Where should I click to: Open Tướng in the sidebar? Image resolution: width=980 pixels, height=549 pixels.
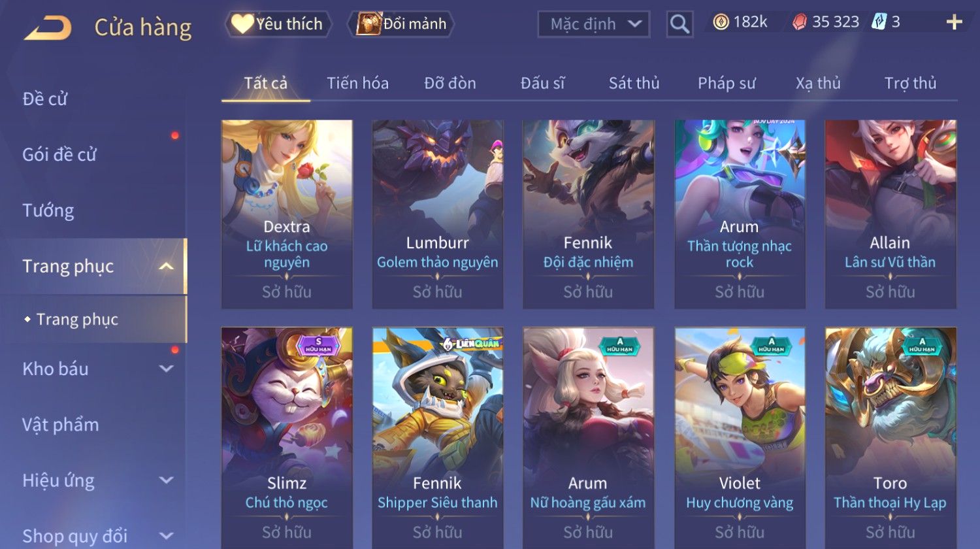tap(48, 210)
